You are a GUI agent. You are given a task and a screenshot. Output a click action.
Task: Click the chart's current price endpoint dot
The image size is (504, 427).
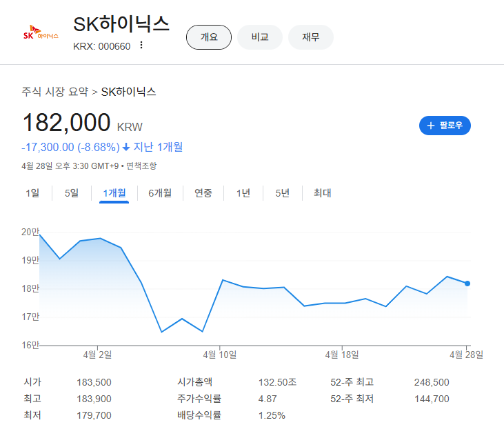point(467,284)
